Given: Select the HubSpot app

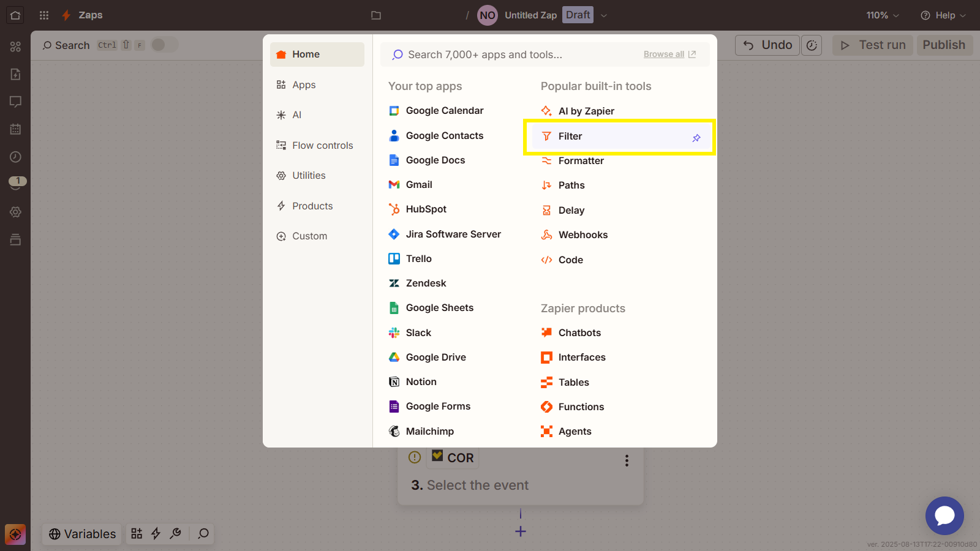Looking at the screenshot, I should [418, 209].
